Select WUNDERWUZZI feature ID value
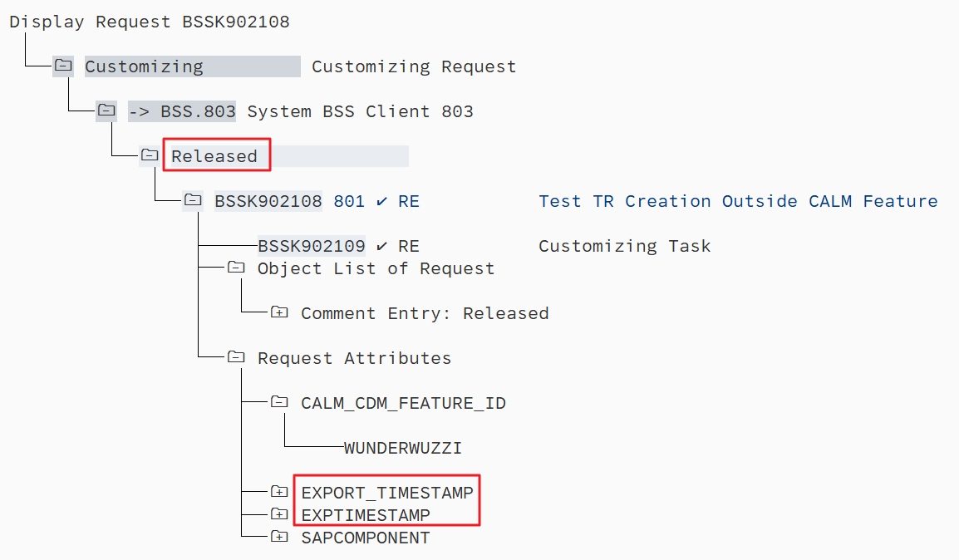Screen dimensions: 959x560 (402, 448)
